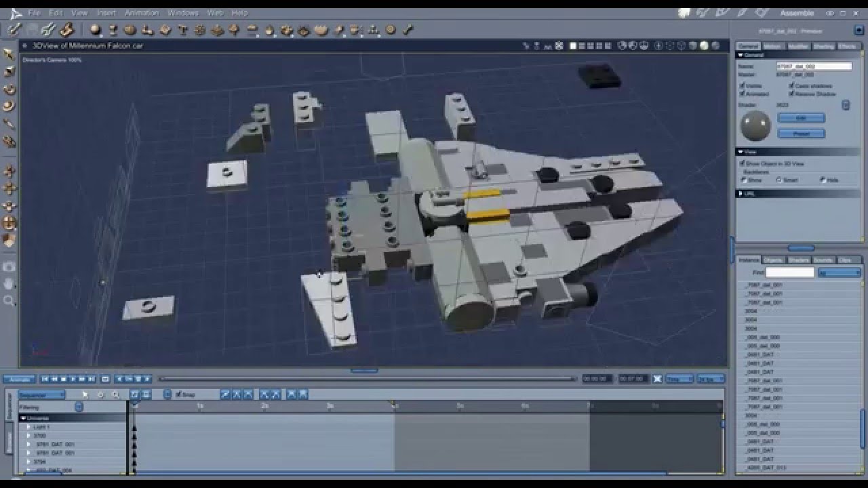Toggle the Snap checkbox in sequencer
This screenshot has width=868, height=488.
point(178,394)
